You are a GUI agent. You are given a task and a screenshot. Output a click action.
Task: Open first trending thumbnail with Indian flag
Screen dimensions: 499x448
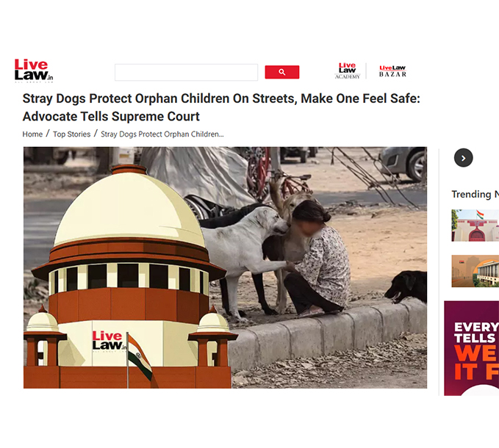pos(475,225)
